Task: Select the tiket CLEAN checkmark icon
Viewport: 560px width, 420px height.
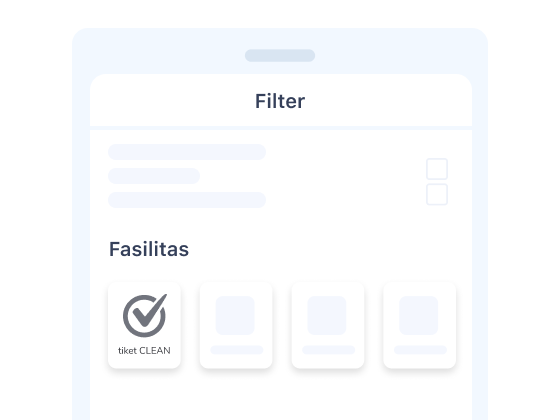Action: coord(145,315)
